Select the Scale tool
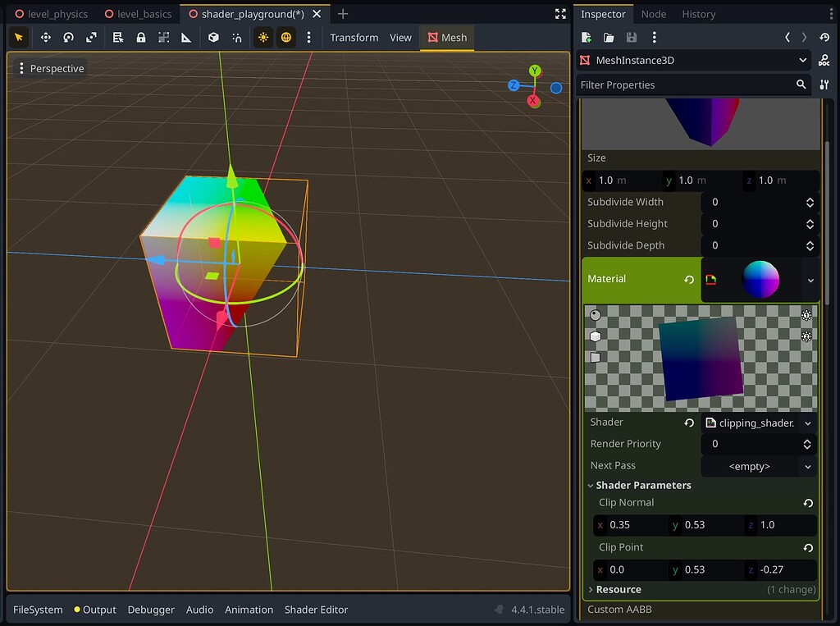This screenshot has width=840, height=626. (91, 37)
